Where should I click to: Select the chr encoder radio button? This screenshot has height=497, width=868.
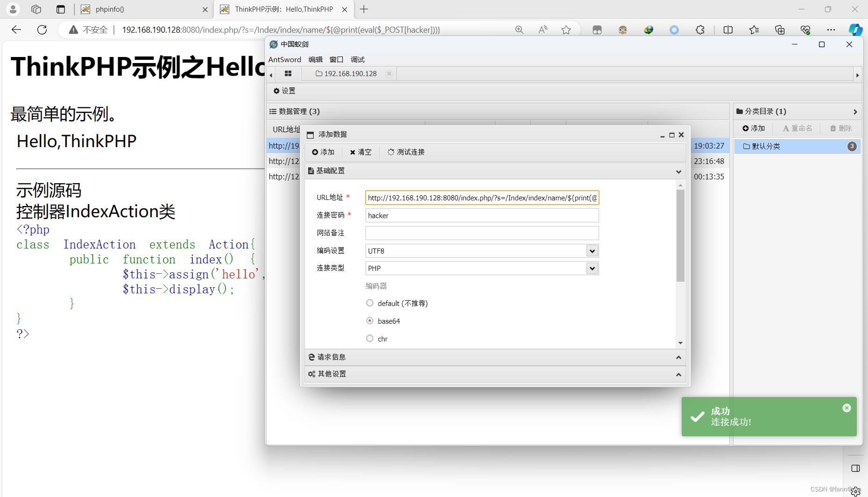[370, 339]
